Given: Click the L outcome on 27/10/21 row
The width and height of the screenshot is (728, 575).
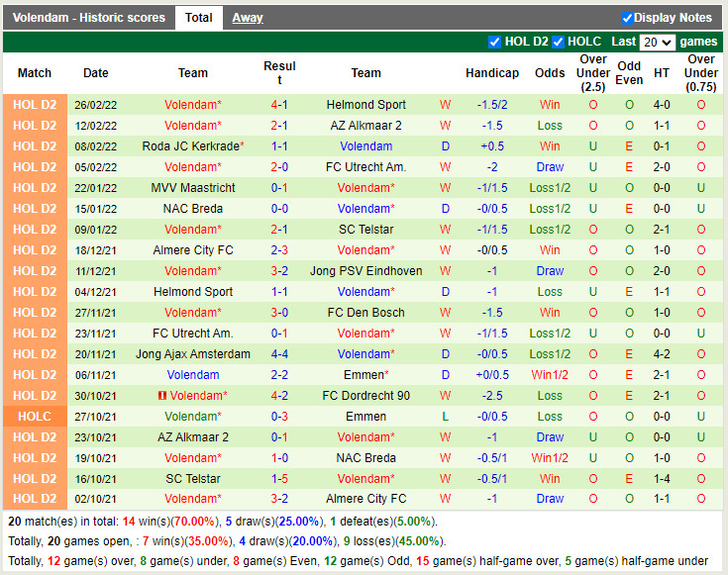Looking at the screenshot, I should pyautogui.click(x=445, y=417).
